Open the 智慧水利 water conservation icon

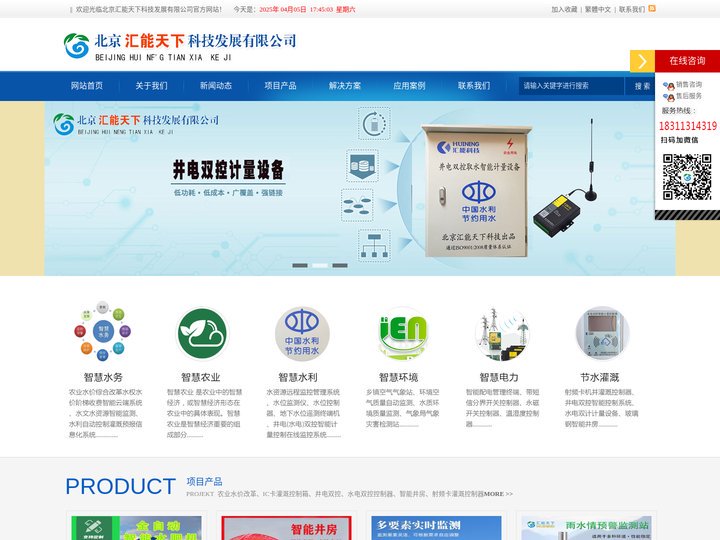(302, 334)
